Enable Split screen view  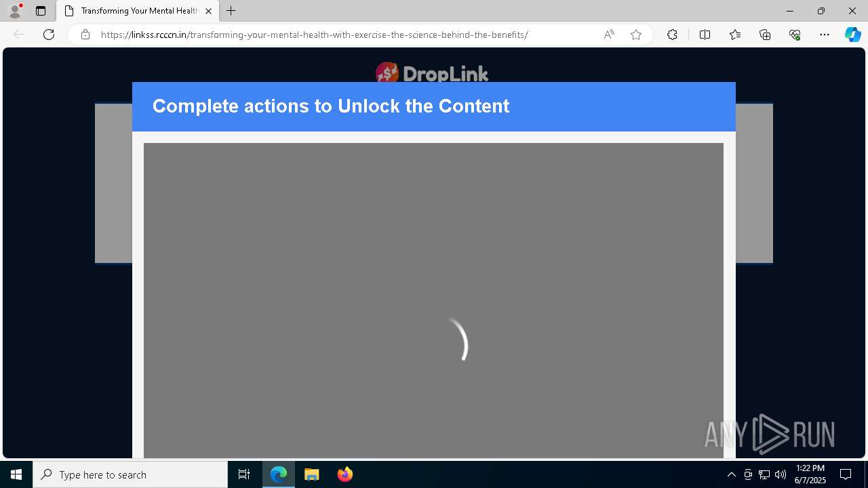point(705,35)
